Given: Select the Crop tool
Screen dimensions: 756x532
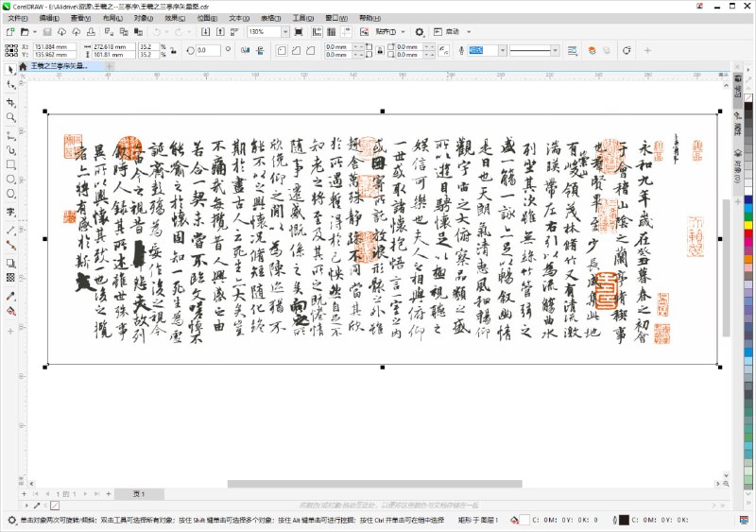Looking at the screenshot, I should pos(10,101).
